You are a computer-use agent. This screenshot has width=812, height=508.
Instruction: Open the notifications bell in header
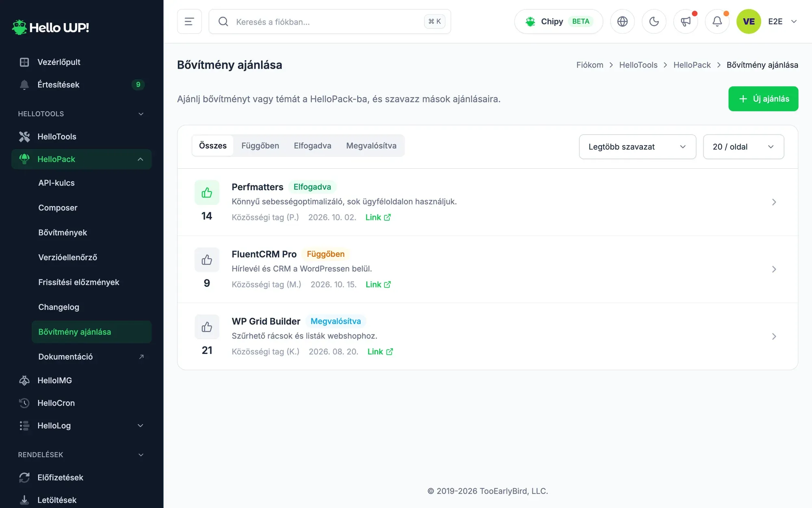click(x=717, y=22)
